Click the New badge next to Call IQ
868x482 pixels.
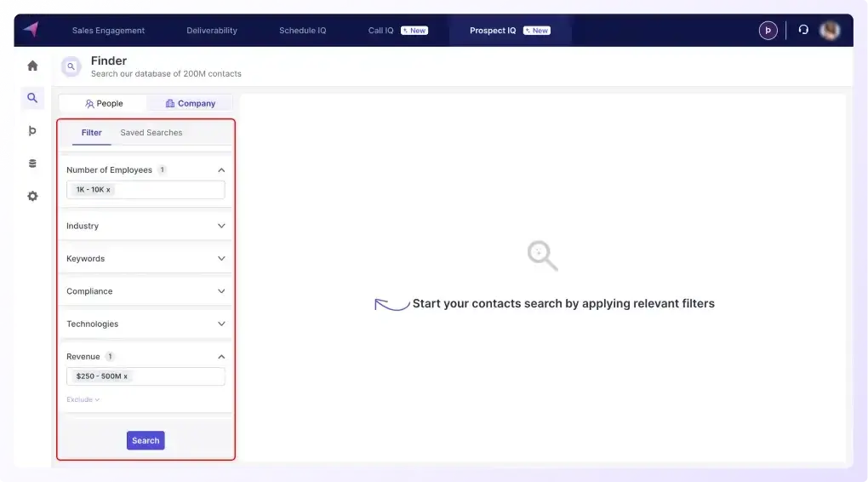(x=414, y=31)
